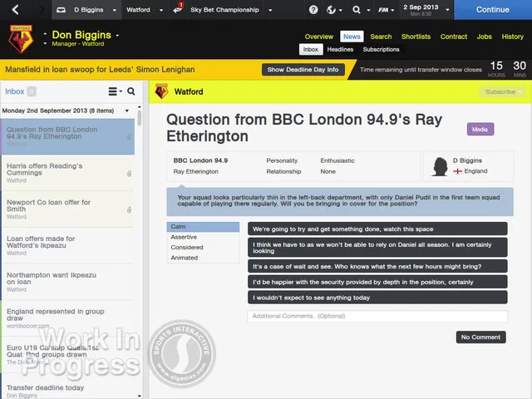Open the FM menu logo

(x=383, y=10)
